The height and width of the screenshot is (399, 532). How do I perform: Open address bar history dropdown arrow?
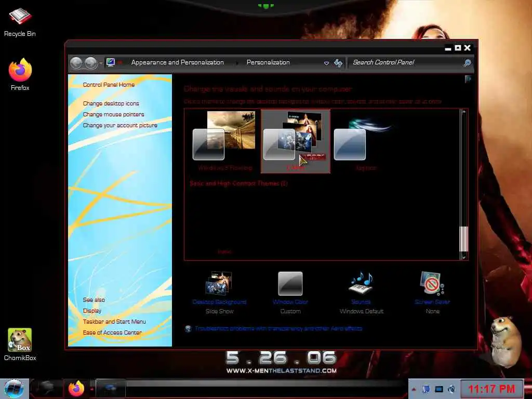pos(326,63)
